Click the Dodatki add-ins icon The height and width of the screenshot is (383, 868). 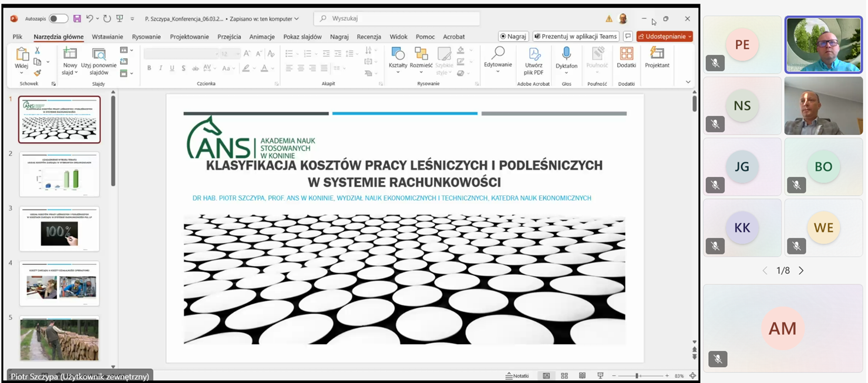point(626,55)
